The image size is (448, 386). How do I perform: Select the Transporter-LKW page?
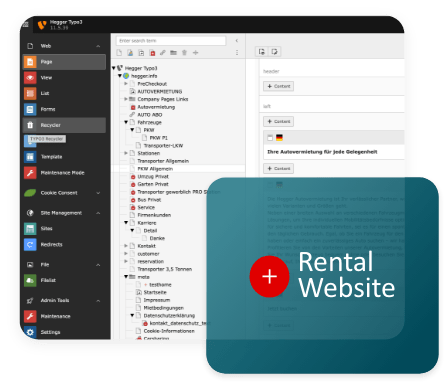[x=163, y=146]
